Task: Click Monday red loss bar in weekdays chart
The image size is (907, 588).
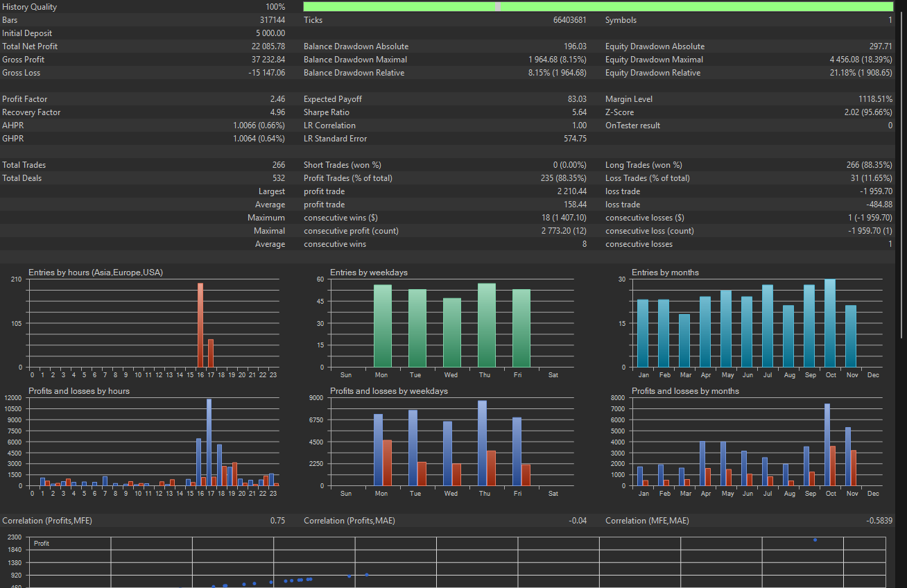Action: [387, 462]
